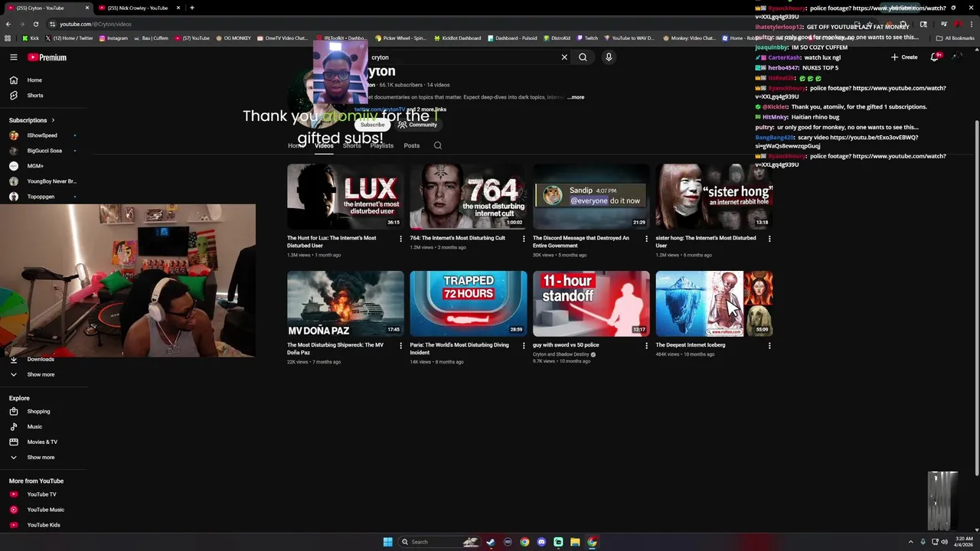Open options menu for Deepest Internet Iceberg

[769, 346]
